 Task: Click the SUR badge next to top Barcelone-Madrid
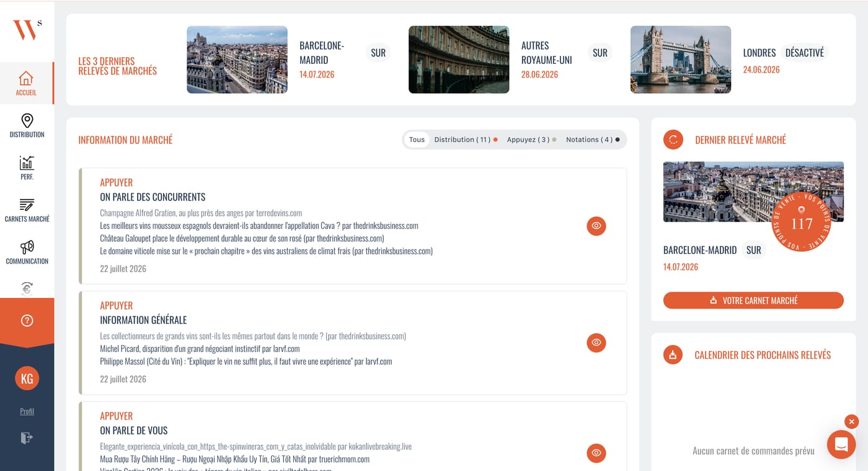click(378, 53)
